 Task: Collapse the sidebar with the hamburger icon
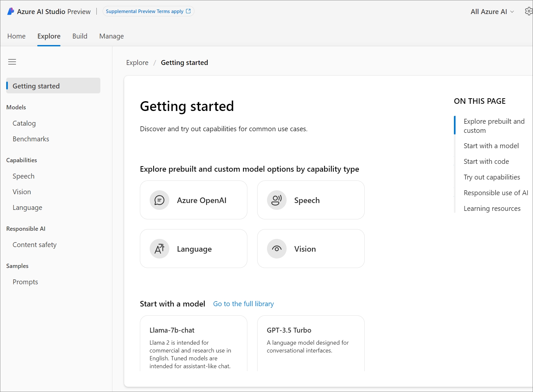[12, 62]
